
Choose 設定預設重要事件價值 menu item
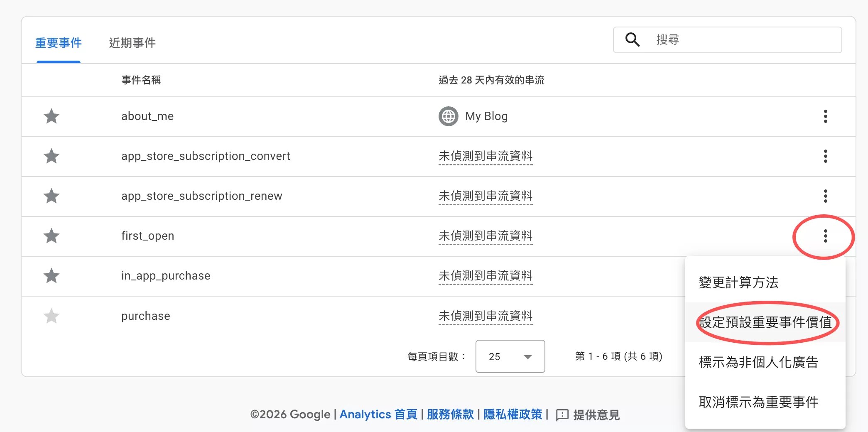[x=765, y=322]
